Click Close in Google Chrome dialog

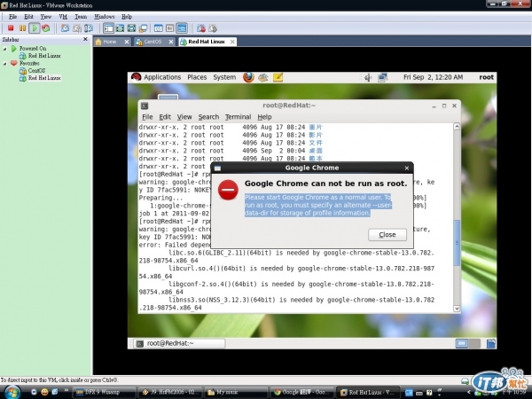coord(387,234)
